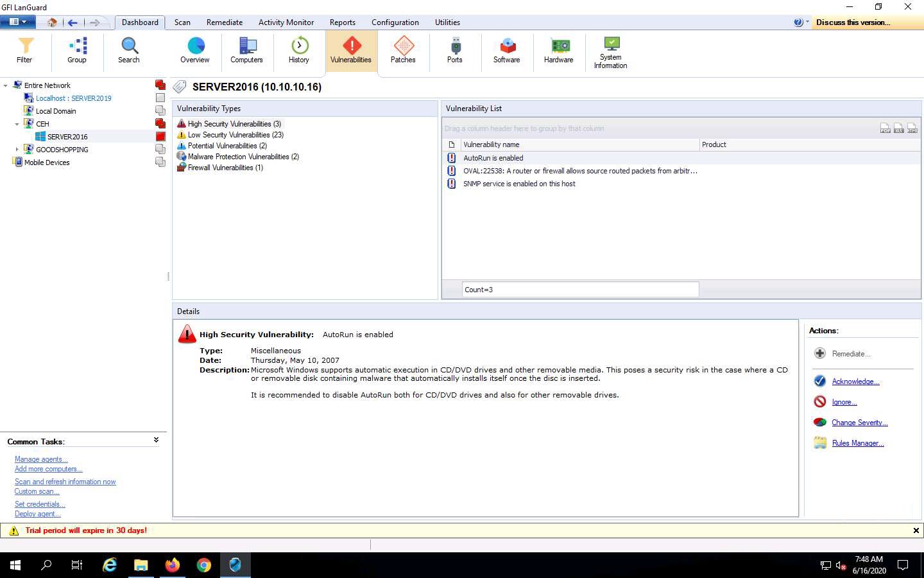Open the Custom scan link

pyautogui.click(x=37, y=491)
